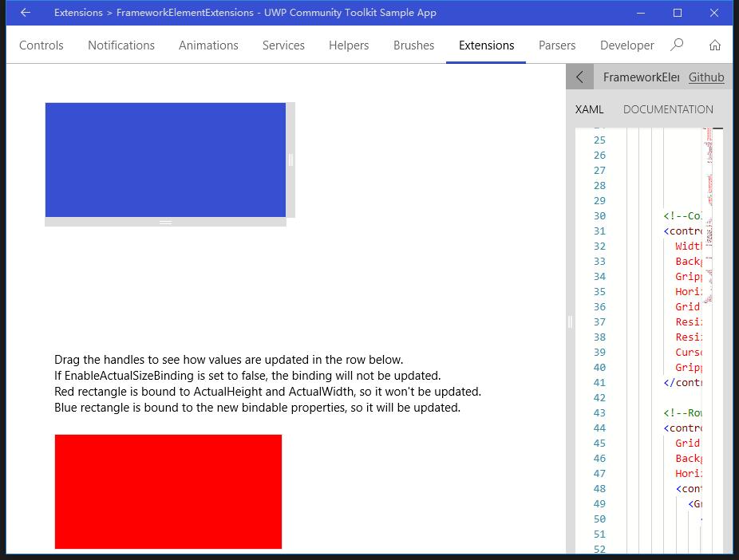The width and height of the screenshot is (739, 560).
Task: Open the Github link
Action: tap(706, 77)
